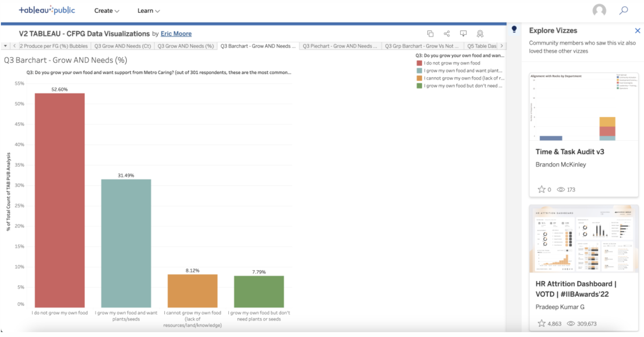Open the Learn menu
This screenshot has height=337, width=644.
pyautogui.click(x=148, y=11)
